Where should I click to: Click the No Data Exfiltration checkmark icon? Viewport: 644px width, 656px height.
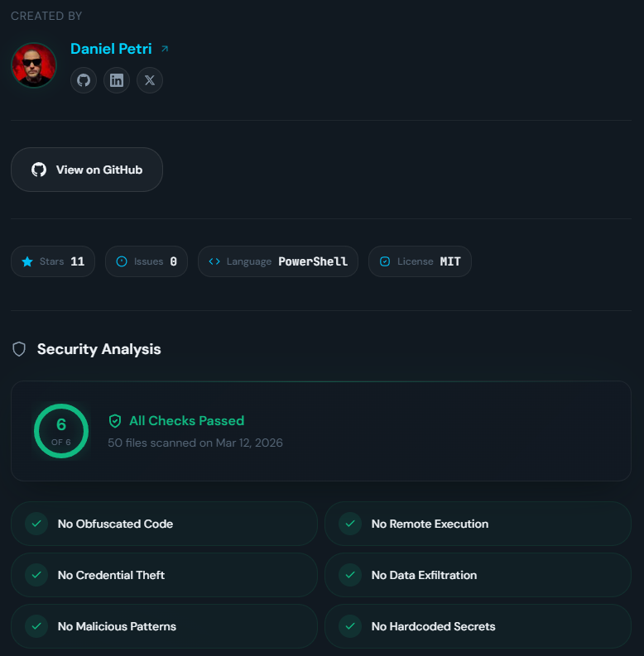[x=350, y=575]
